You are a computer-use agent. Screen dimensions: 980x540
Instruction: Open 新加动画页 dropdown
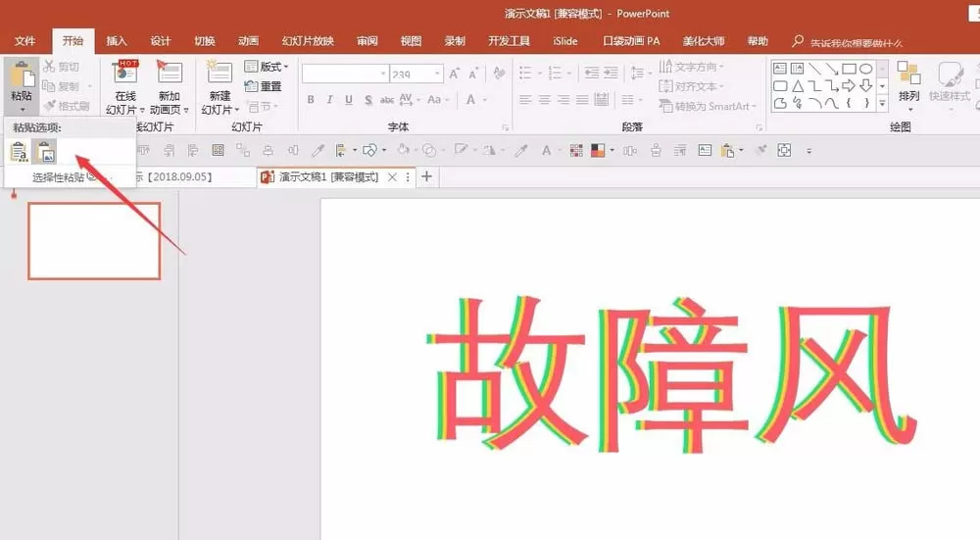[169, 87]
